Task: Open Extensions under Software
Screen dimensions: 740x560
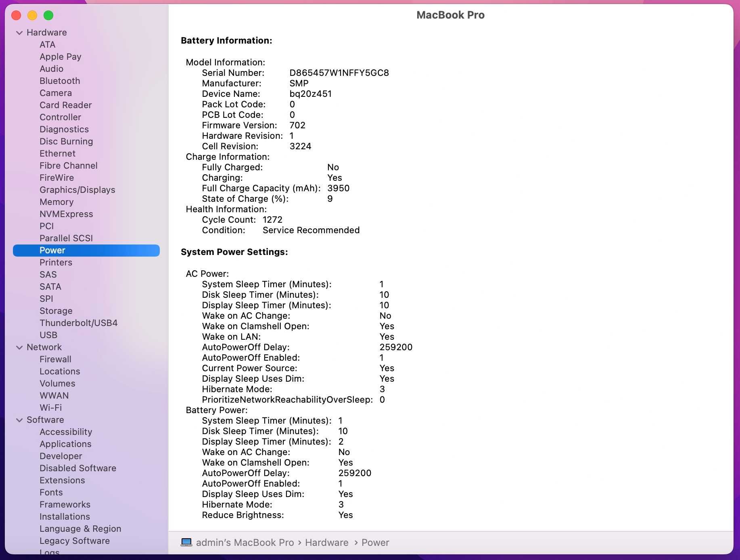Action: click(62, 481)
